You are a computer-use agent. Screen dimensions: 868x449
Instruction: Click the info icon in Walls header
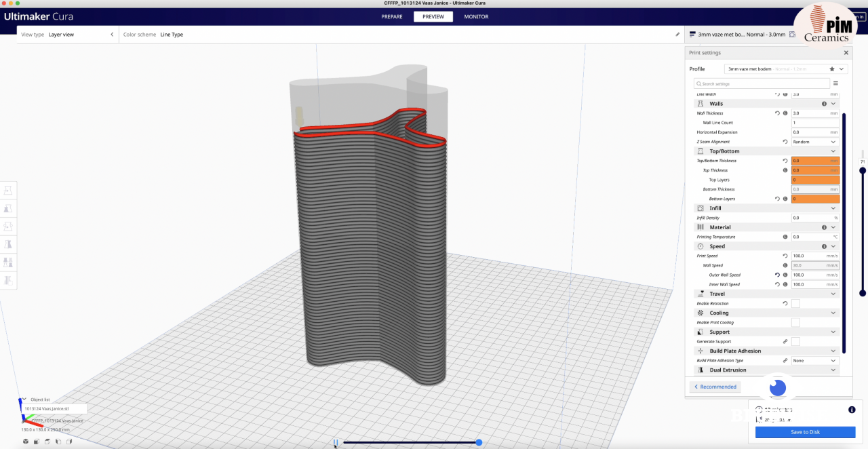[824, 104]
